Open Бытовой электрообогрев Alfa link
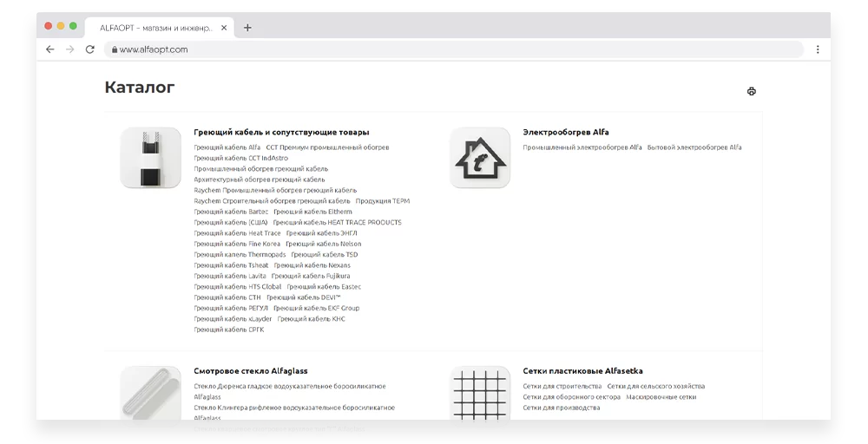The width and height of the screenshot is (868, 444). tap(694, 147)
